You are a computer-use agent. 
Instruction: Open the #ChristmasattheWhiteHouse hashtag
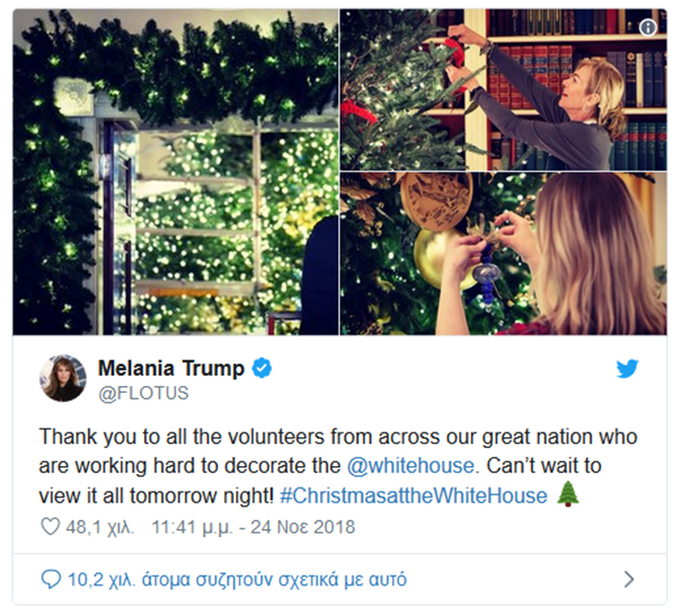[414, 496]
